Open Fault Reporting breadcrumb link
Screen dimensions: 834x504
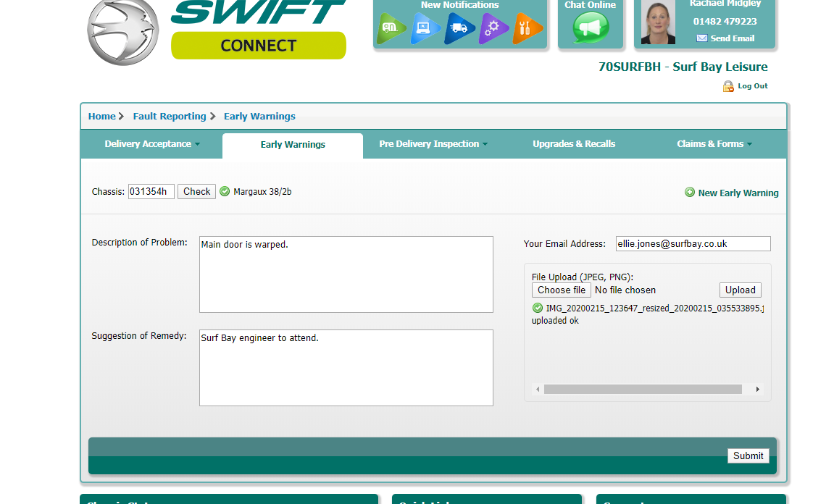(169, 117)
